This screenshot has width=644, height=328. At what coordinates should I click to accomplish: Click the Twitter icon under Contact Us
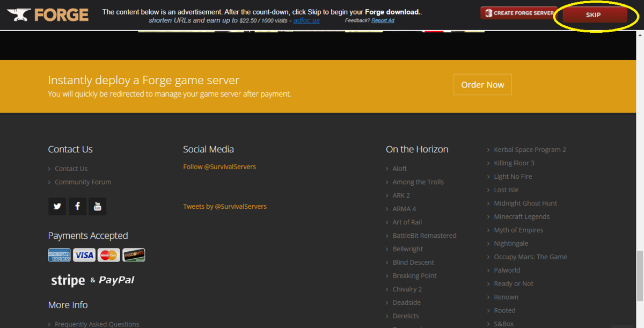[x=57, y=206]
